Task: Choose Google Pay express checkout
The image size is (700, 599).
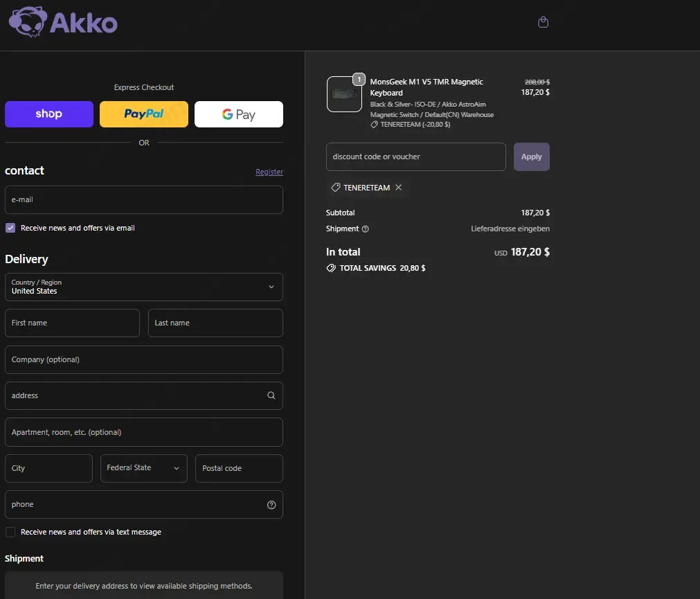Action: pyautogui.click(x=239, y=114)
